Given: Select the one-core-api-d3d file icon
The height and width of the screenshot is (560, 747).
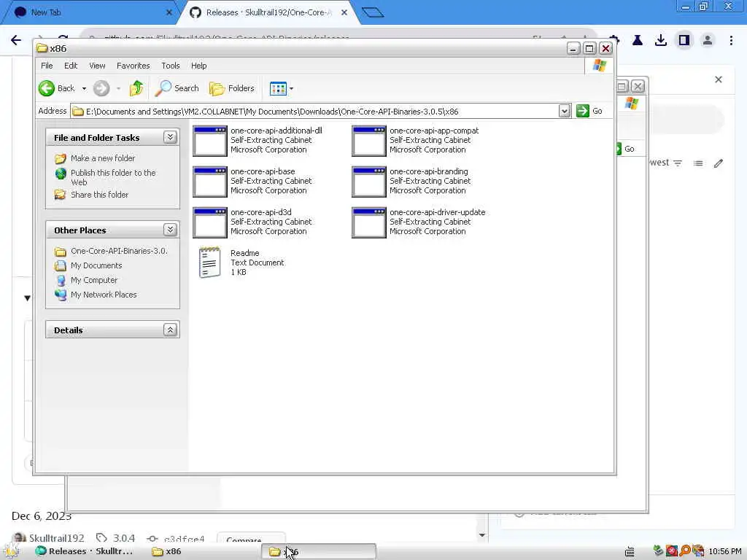Looking at the screenshot, I should (210, 222).
